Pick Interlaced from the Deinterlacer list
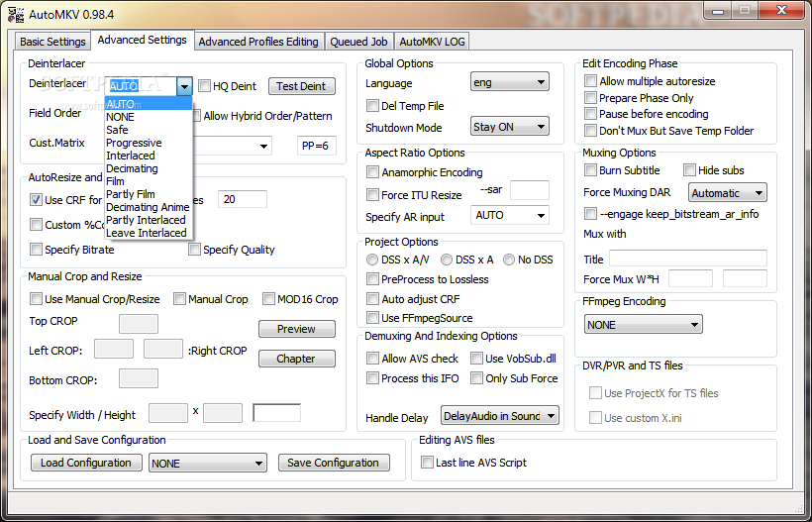Image resolution: width=812 pixels, height=522 pixels. (149, 156)
